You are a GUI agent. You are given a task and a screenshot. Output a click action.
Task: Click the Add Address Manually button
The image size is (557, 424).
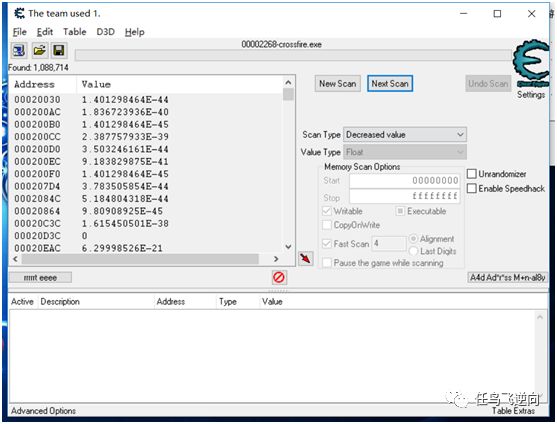click(508, 277)
